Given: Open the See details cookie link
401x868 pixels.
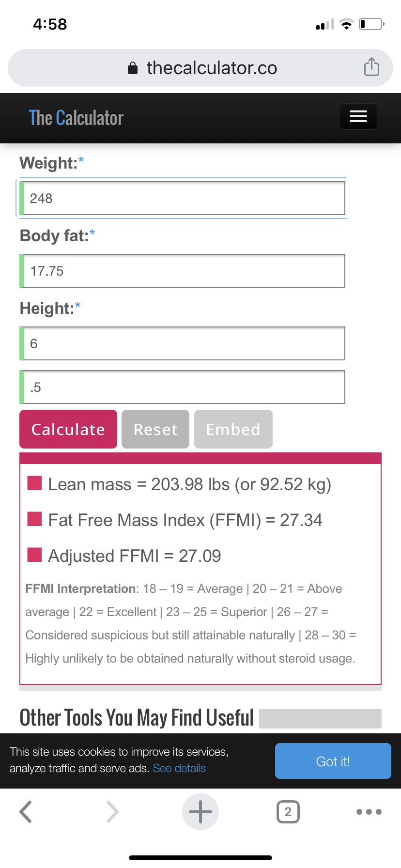Looking at the screenshot, I should 179,768.
